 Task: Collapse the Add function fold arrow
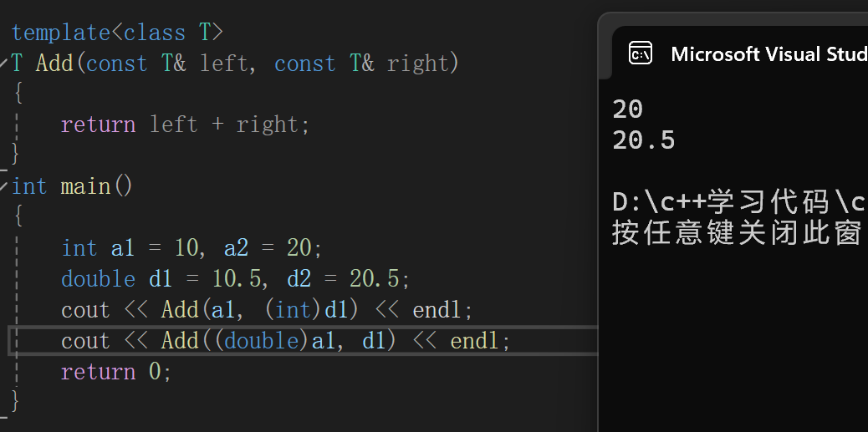tap(4, 63)
